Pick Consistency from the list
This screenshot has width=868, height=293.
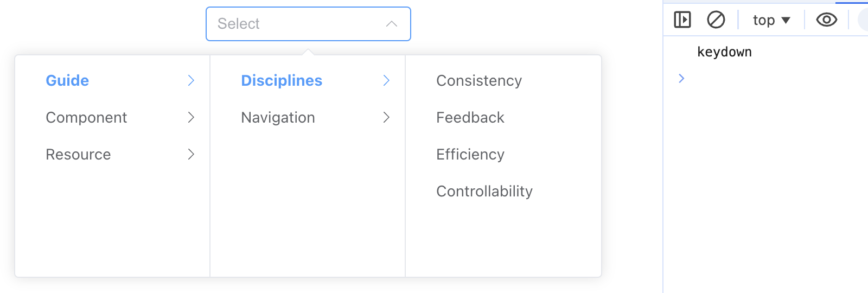503,80
